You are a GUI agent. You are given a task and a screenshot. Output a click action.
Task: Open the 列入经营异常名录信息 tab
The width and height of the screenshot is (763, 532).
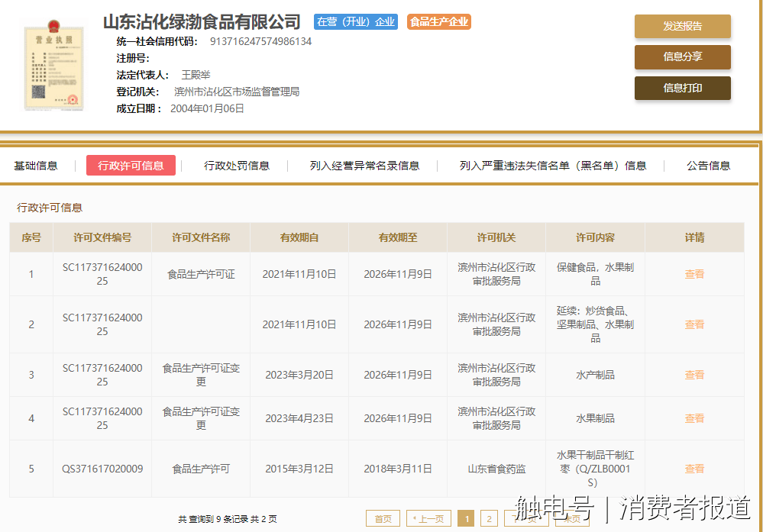click(364, 166)
